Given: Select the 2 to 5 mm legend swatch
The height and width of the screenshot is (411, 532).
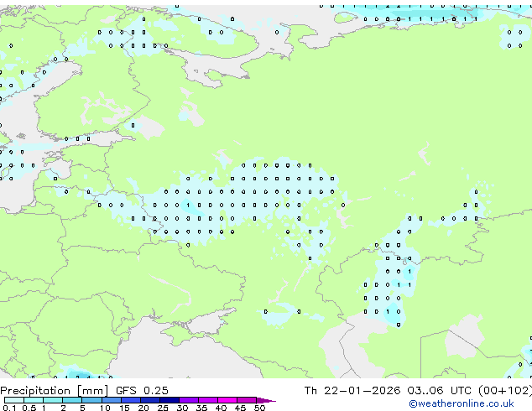Looking at the screenshot, I should 72,400.
